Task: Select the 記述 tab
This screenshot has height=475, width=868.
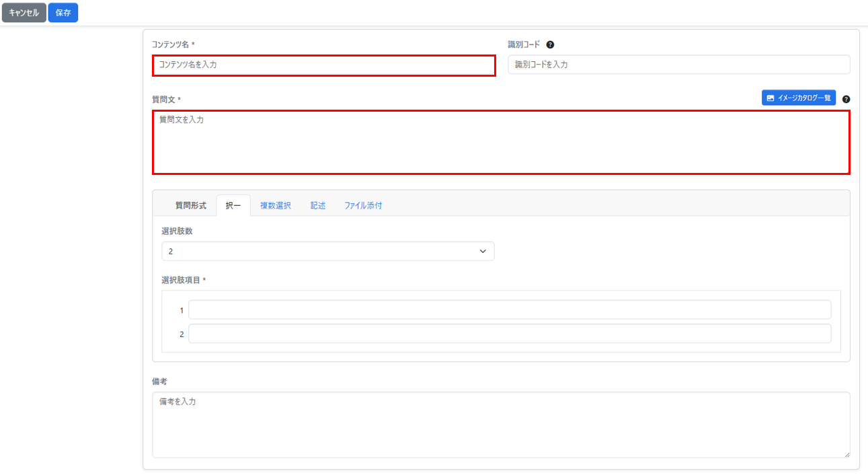Action: (x=318, y=206)
